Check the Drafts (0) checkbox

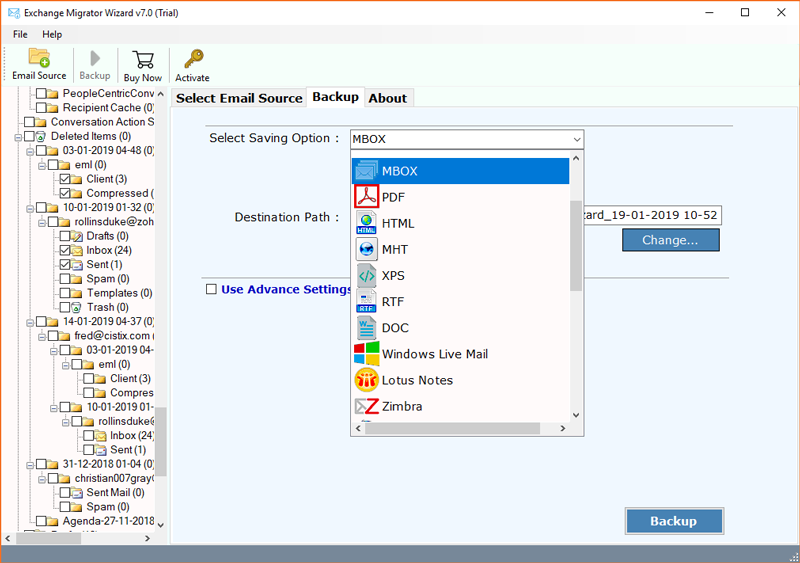pyautogui.click(x=65, y=236)
